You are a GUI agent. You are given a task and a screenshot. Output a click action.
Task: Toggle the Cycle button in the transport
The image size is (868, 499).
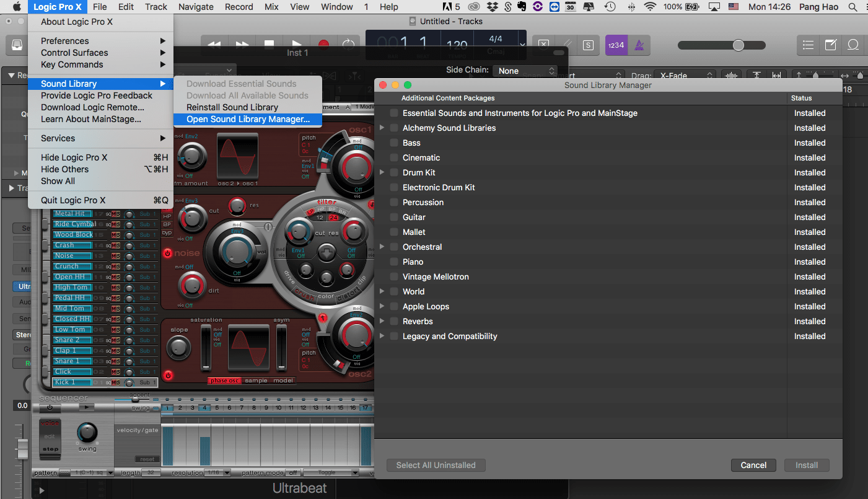[x=349, y=45]
